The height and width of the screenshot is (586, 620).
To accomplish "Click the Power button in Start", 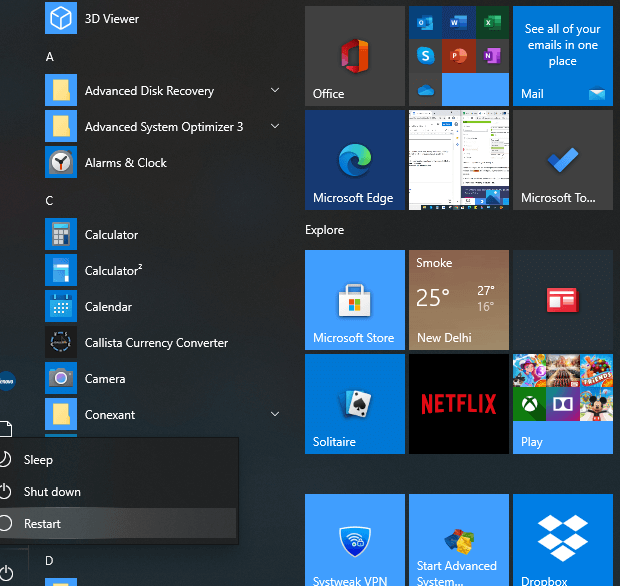I will click(x=7, y=572).
